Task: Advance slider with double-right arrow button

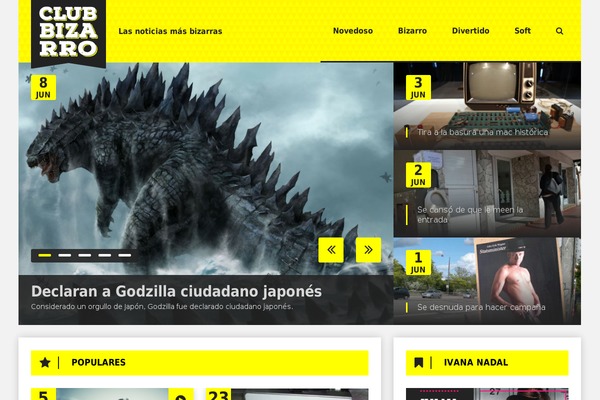Action: pos(368,250)
